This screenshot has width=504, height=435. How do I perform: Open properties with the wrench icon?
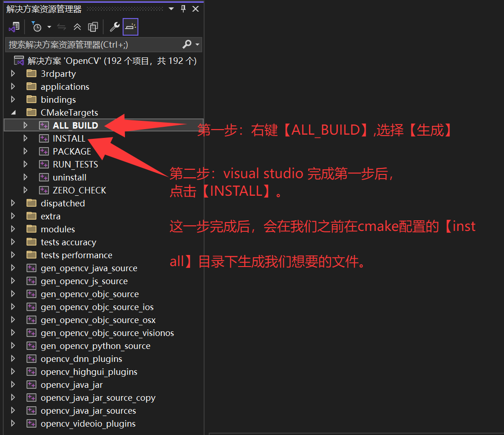[114, 27]
